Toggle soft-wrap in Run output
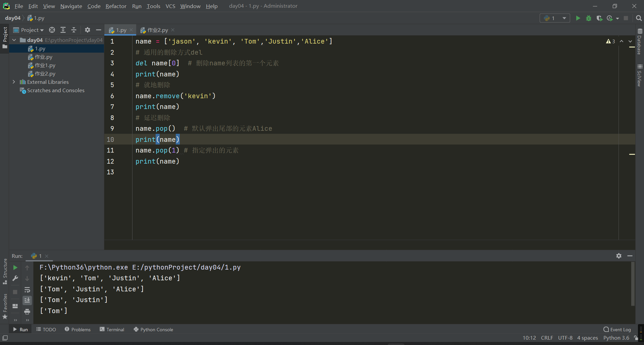This screenshot has height=345, width=644. click(27, 290)
